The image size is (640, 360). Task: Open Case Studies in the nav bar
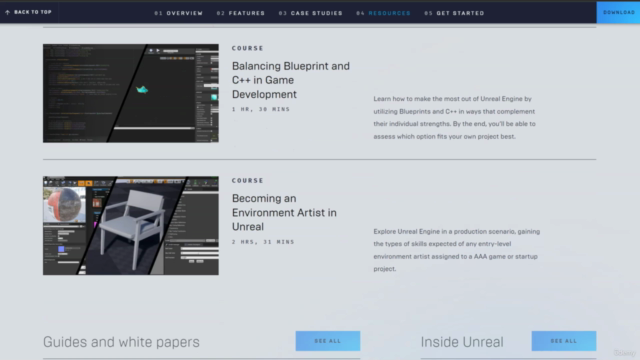(311, 13)
